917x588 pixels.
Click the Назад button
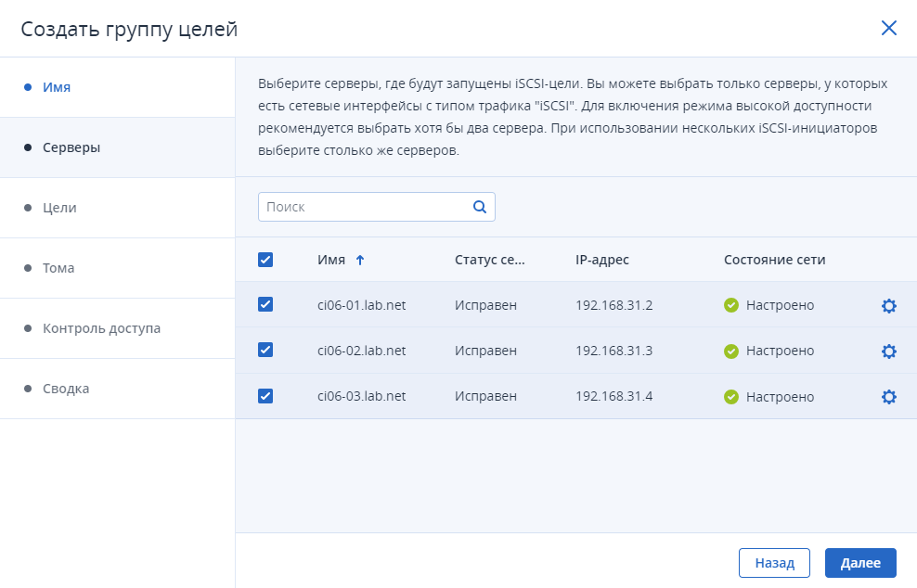[774, 563]
